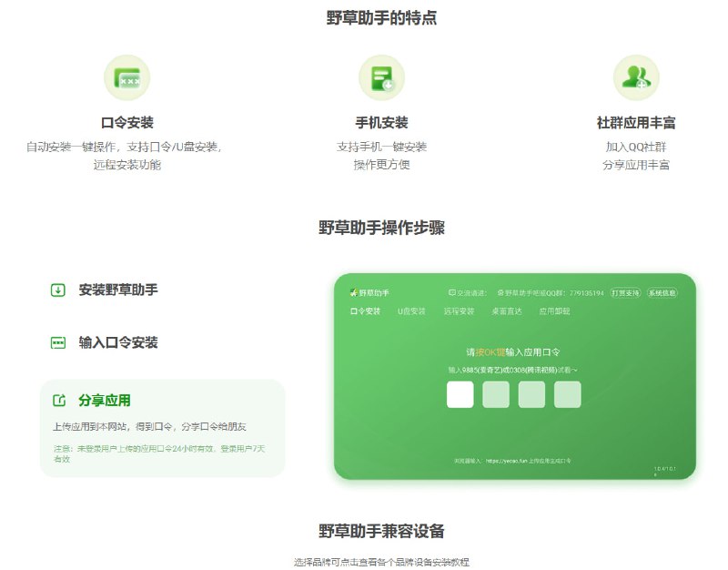Image resolution: width=728 pixels, height=570 pixels.
Task: Click the community icon above 社群应用丰富
Action: [x=636, y=79]
